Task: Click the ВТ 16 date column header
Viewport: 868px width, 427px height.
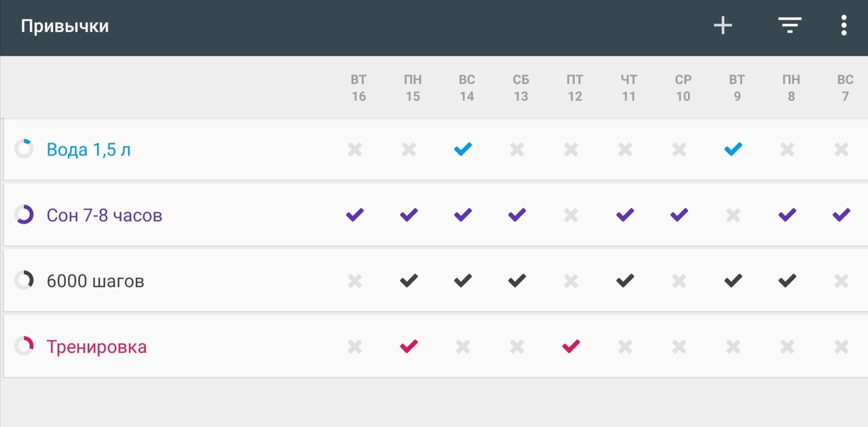Action: pyautogui.click(x=359, y=88)
